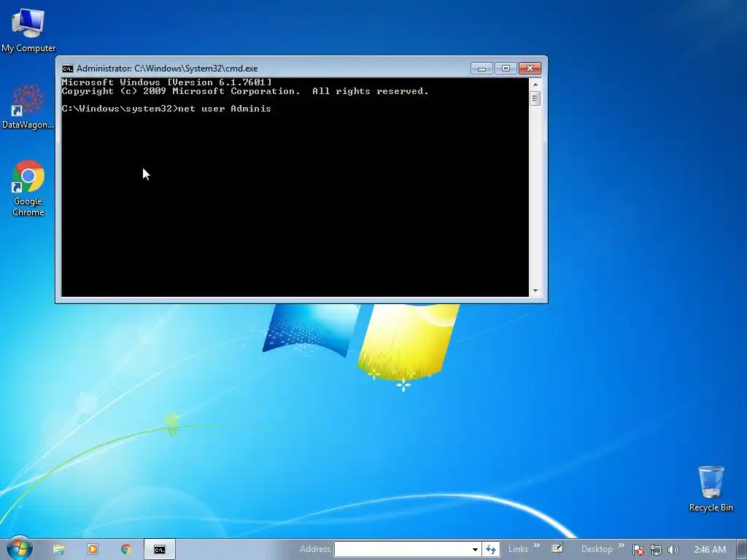Click the 'Microsoft Windows [Version 6.1.7601]' line
Viewport: 747px width, 560px height.
click(x=167, y=82)
